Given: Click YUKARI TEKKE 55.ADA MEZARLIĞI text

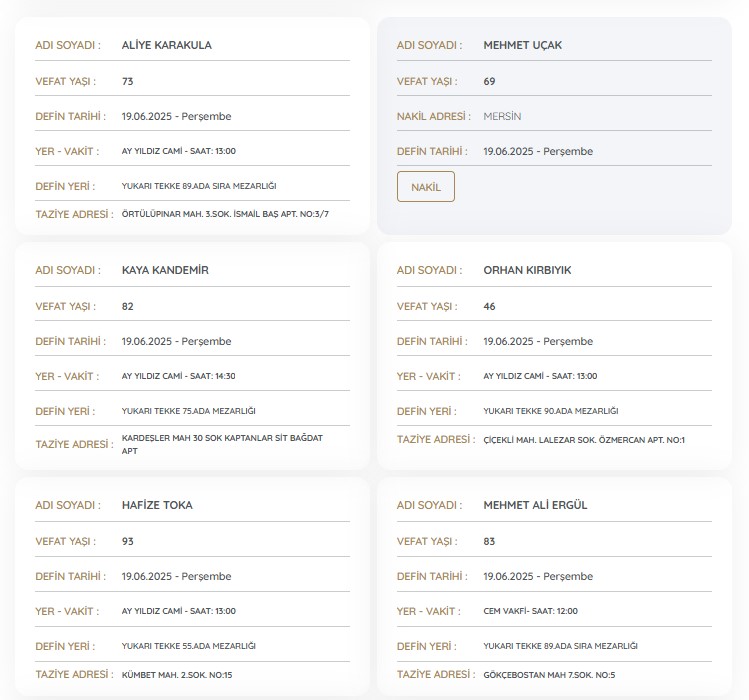Looking at the screenshot, I should click(x=189, y=646).
